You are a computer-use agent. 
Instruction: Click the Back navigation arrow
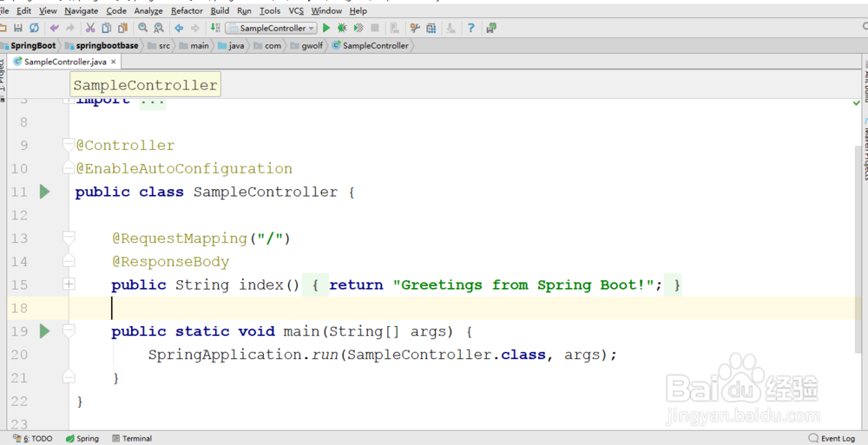(179, 28)
